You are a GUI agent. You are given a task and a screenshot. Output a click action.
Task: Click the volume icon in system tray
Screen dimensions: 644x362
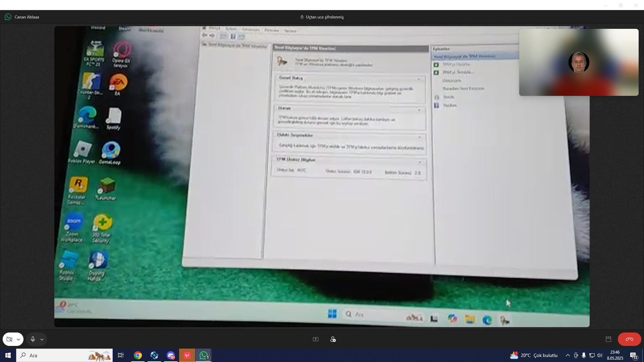600,355
